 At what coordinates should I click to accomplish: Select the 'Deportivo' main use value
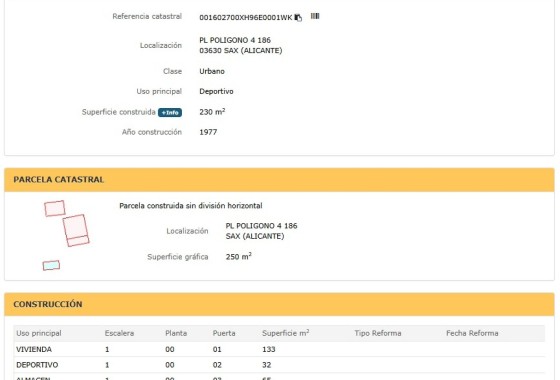216,91
